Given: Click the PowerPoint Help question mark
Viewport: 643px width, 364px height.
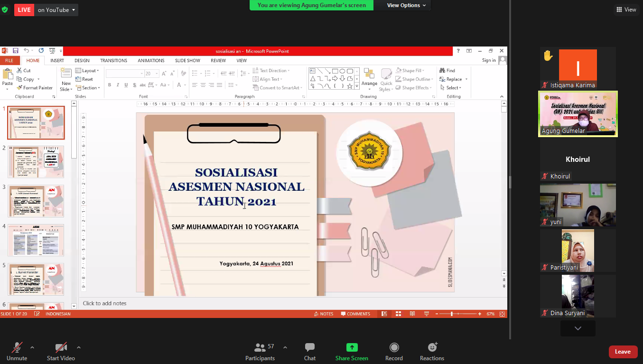Looking at the screenshot, I should 458,51.
